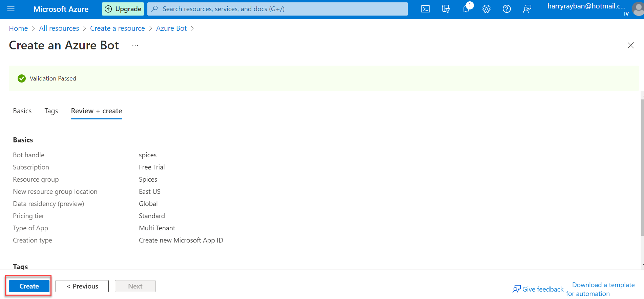This screenshot has height=299, width=644.
Task: Click the user account avatar
Action: tap(638, 9)
